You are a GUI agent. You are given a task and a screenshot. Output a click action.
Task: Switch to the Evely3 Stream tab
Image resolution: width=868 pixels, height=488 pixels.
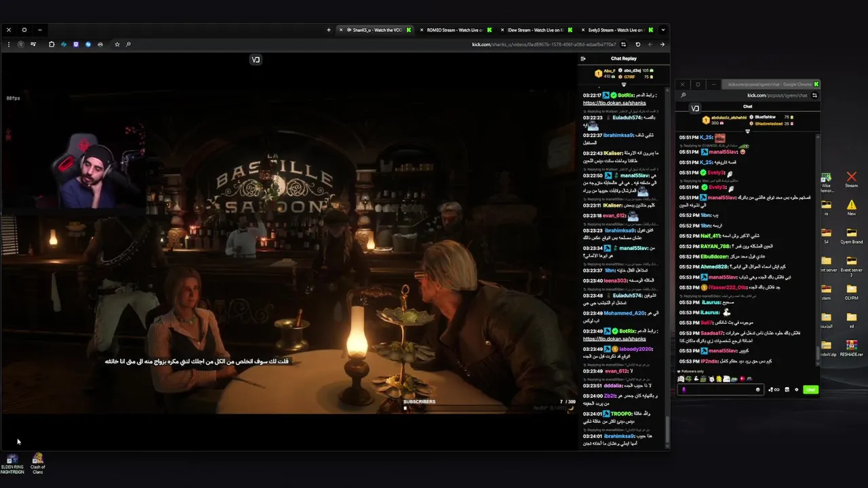616,30
